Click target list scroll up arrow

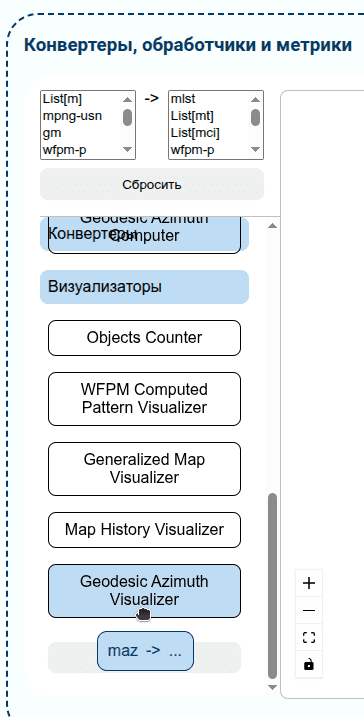[x=256, y=99]
